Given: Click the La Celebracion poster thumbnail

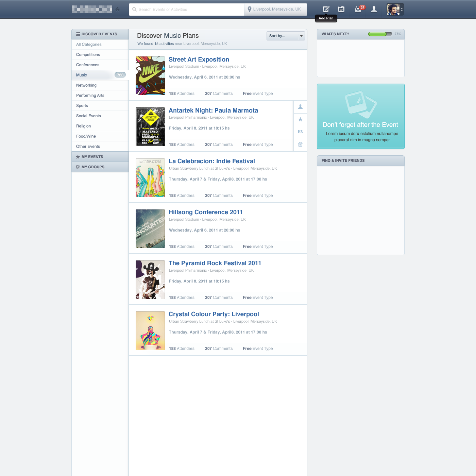Looking at the screenshot, I should [150, 178].
